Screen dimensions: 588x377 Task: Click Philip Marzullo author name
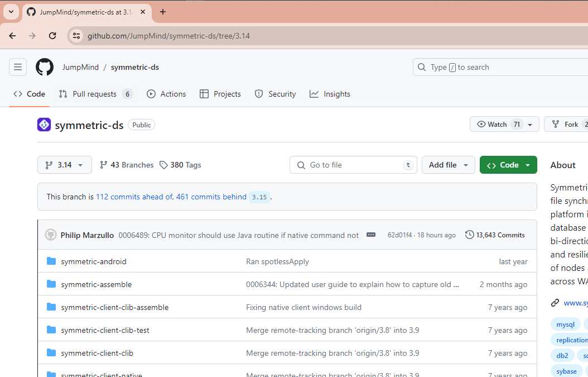click(87, 235)
